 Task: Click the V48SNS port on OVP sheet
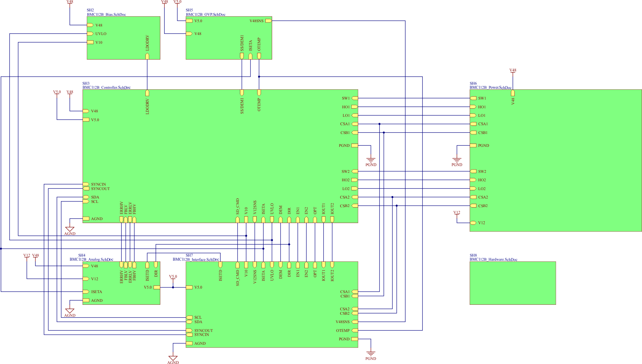tap(268, 21)
